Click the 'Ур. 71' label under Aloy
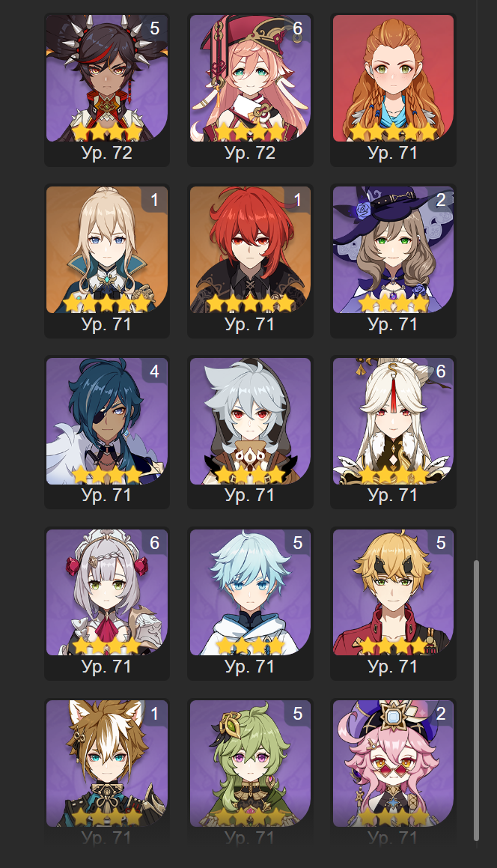The width and height of the screenshot is (497, 868). click(393, 153)
